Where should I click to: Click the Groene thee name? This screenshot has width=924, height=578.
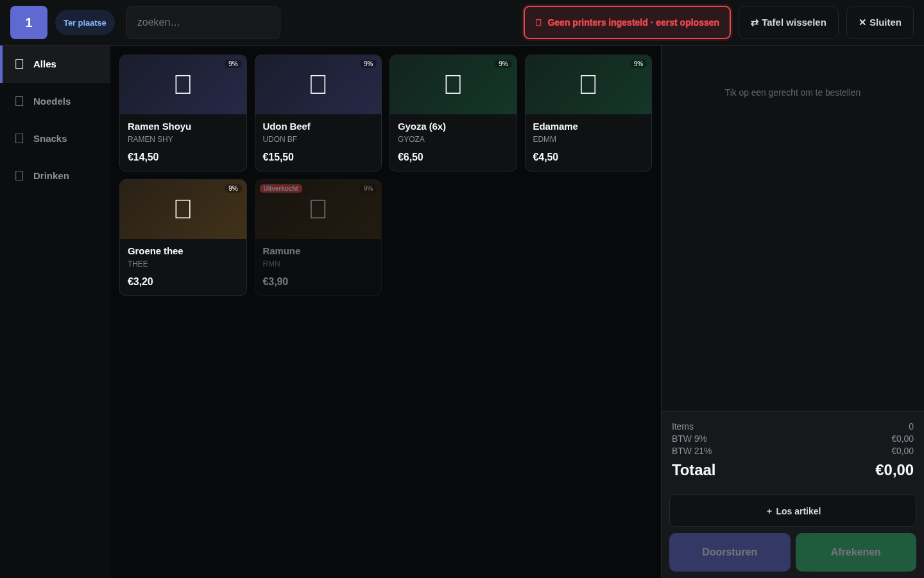155,251
